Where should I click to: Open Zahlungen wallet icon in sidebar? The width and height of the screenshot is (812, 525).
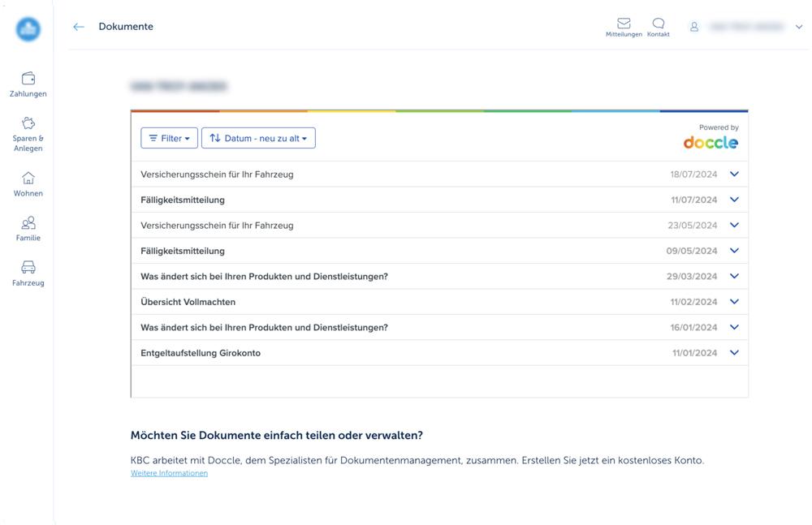coord(28,79)
